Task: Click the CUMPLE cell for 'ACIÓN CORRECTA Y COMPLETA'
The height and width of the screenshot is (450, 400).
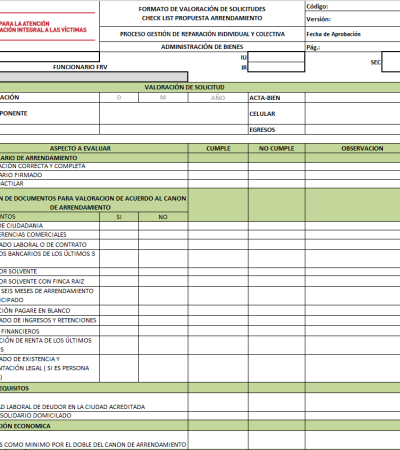Action: [x=218, y=166]
